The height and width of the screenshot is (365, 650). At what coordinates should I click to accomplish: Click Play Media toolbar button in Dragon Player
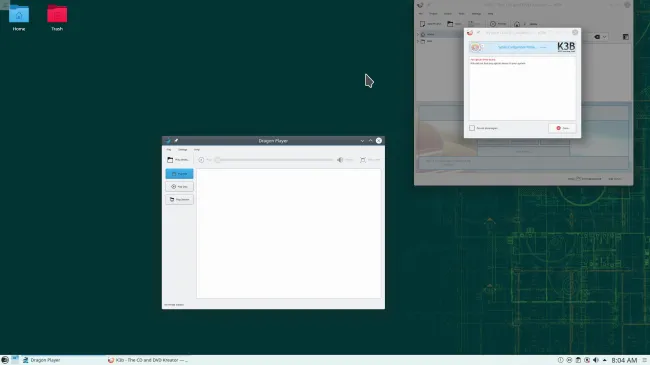178,160
